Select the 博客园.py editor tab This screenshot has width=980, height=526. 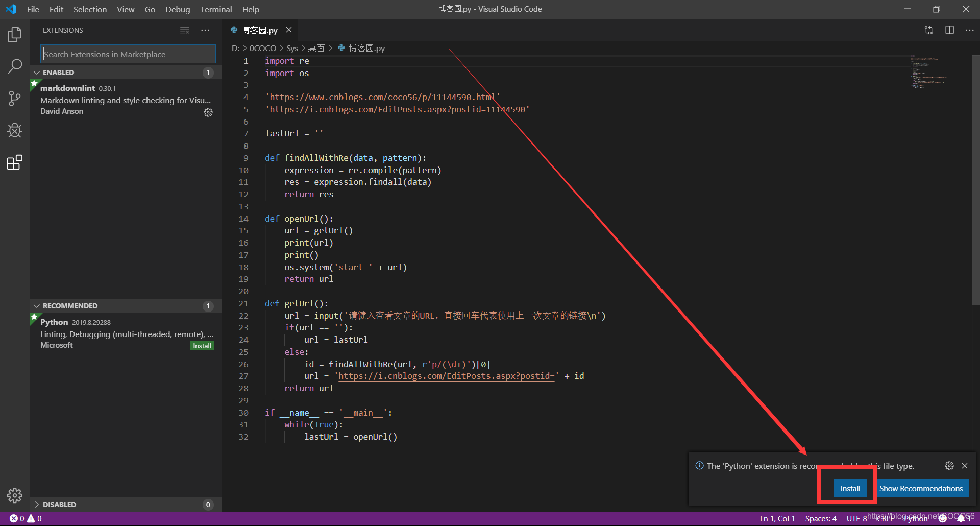(x=258, y=30)
